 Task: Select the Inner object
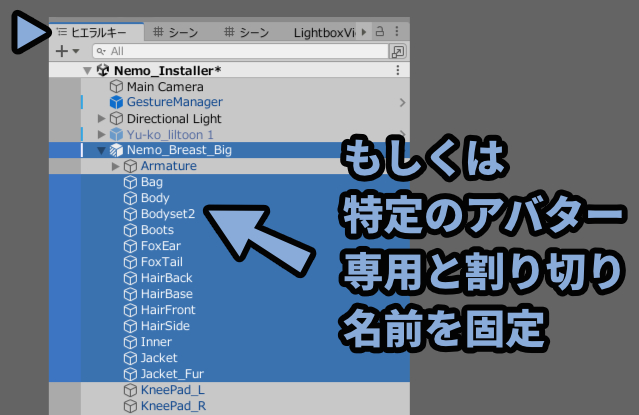click(156, 342)
